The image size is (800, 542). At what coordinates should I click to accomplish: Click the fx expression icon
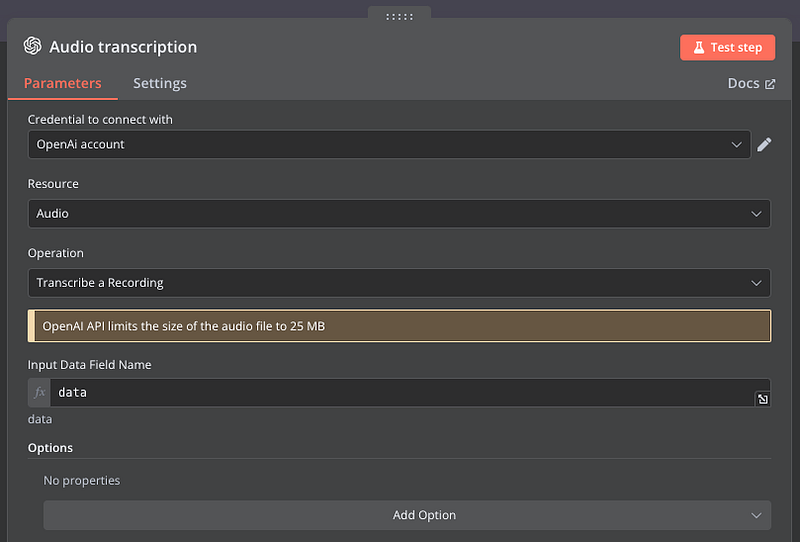[39, 393]
